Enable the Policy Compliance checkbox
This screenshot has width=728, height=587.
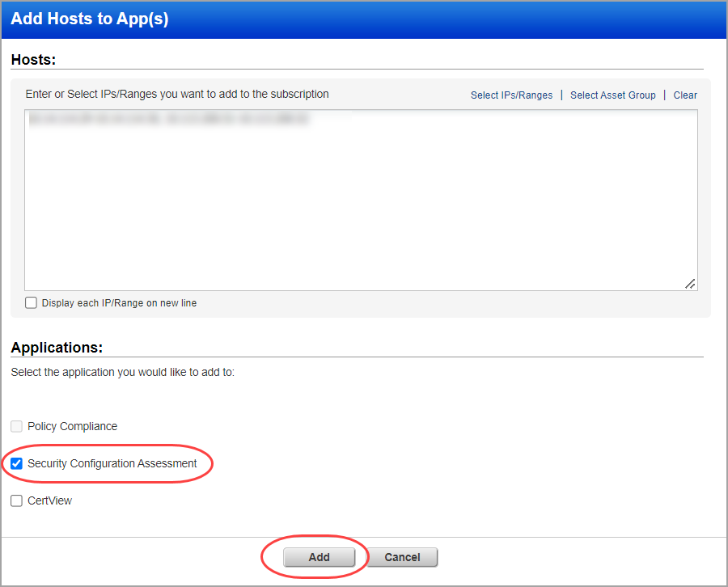16,426
